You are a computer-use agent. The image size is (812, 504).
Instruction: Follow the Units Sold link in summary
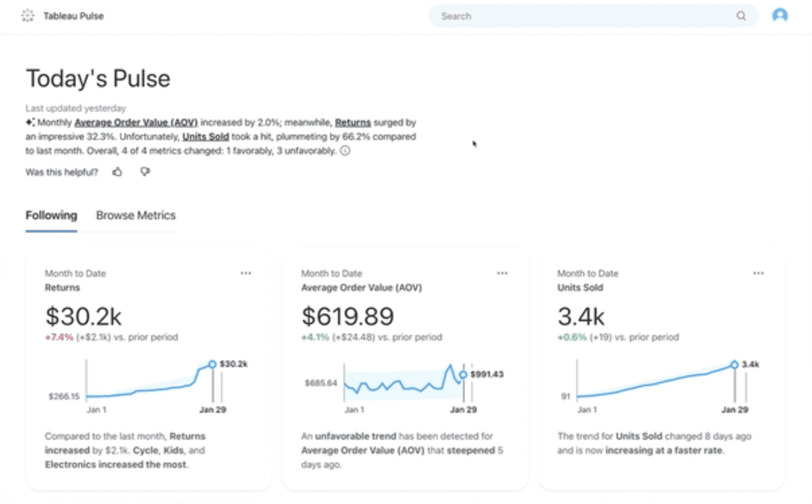206,137
